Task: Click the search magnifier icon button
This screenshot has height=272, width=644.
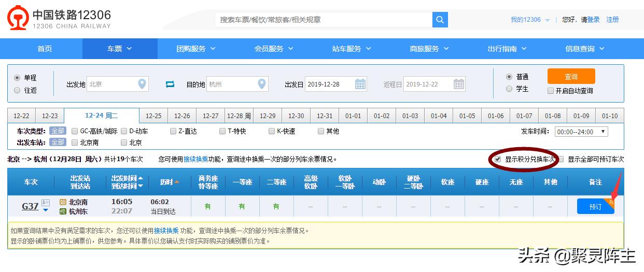Action: (440, 20)
